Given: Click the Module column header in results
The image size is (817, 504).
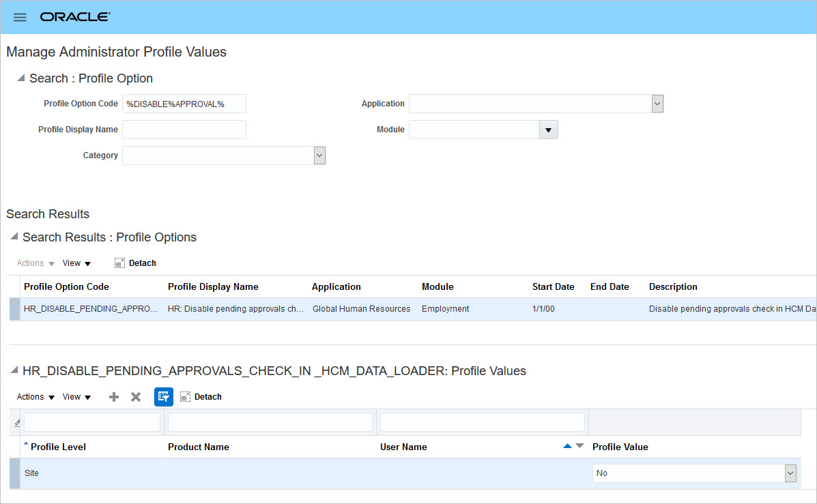Looking at the screenshot, I should coord(438,286).
